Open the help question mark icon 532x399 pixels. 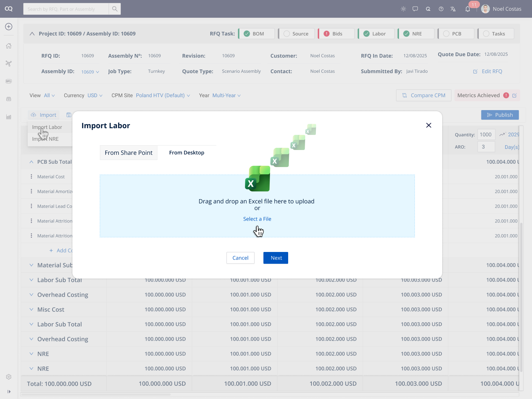(441, 9)
